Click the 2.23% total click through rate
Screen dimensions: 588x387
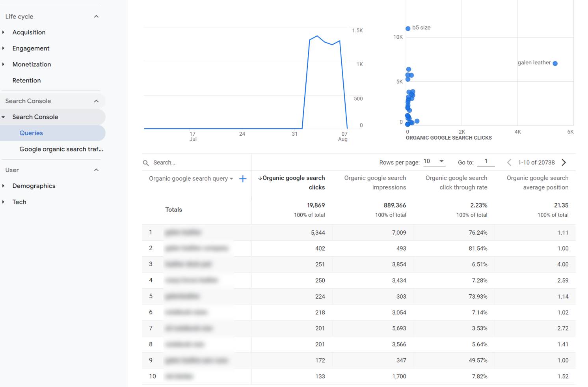coord(478,206)
